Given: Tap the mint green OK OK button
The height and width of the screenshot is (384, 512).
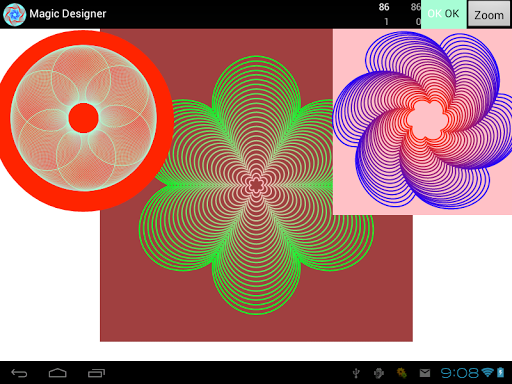Looking at the screenshot, I should pyautogui.click(x=443, y=14).
